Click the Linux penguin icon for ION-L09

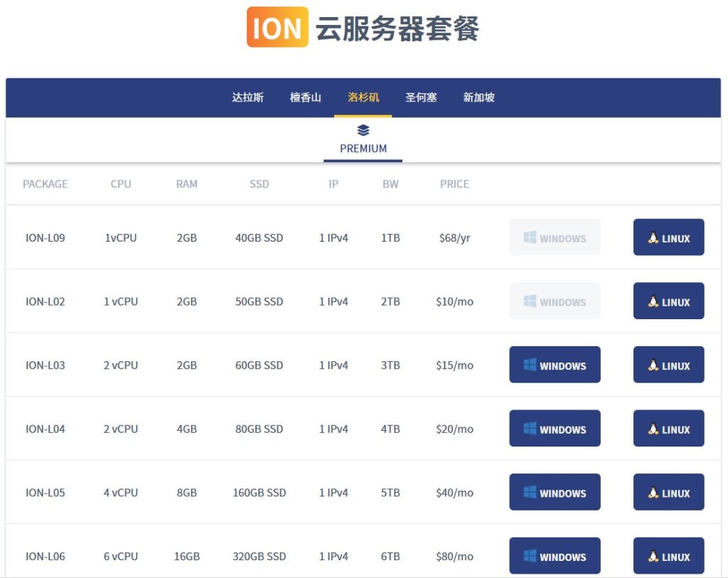tap(652, 237)
